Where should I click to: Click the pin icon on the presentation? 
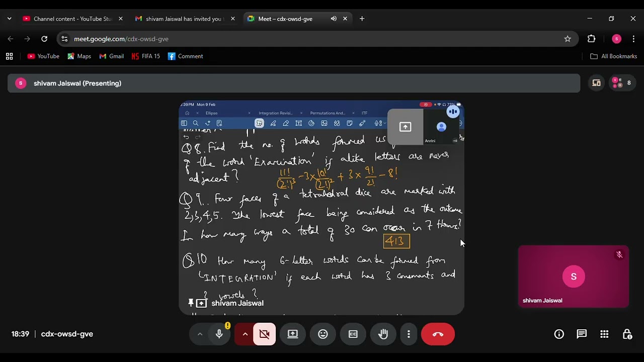click(x=191, y=303)
